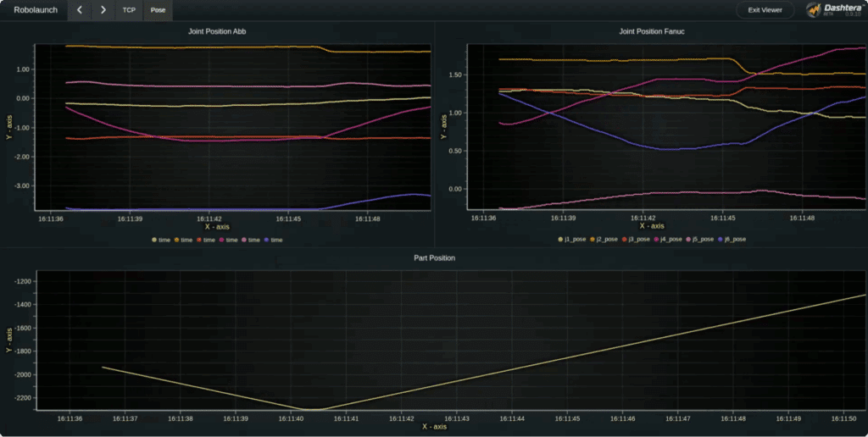868x437 pixels.
Task: Go to the previous dashboard page arrow
Action: click(79, 10)
